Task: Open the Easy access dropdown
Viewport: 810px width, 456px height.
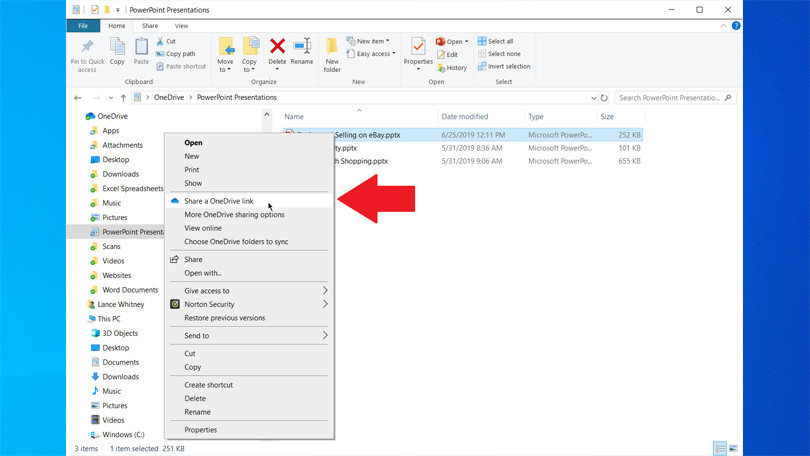Action: pyautogui.click(x=371, y=54)
